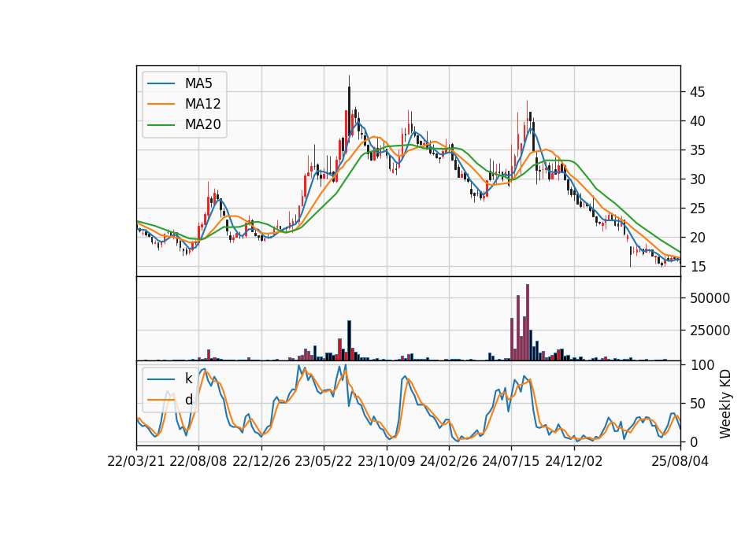Click the 23/10/09 date axis label

(386, 461)
